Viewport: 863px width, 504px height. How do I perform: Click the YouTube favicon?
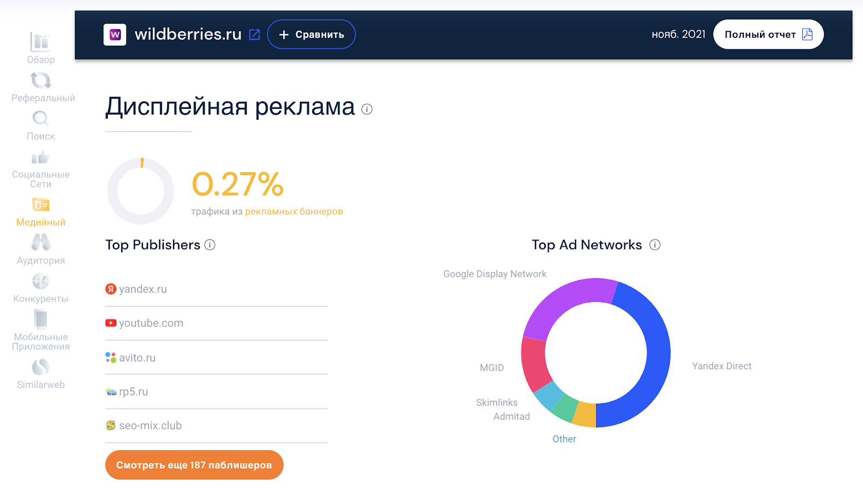point(111,323)
